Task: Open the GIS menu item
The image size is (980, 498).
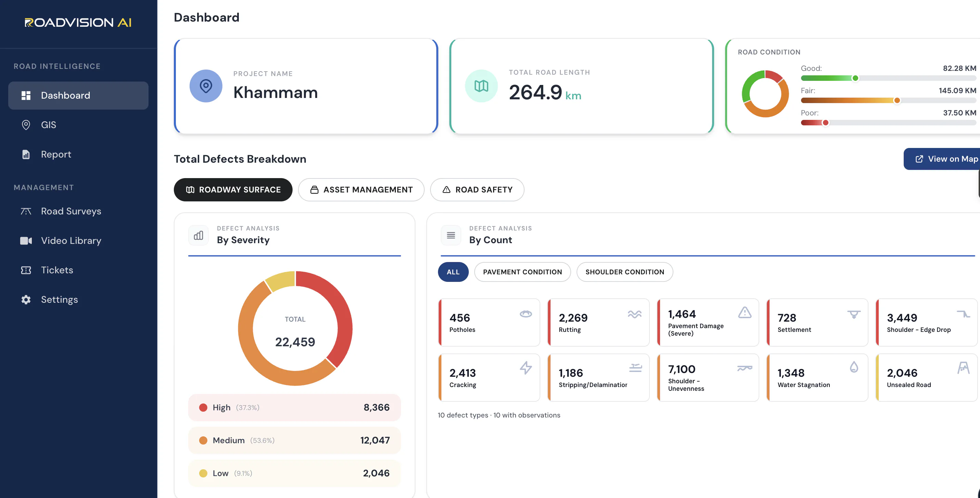Action: pyautogui.click(x=78, y=125)
